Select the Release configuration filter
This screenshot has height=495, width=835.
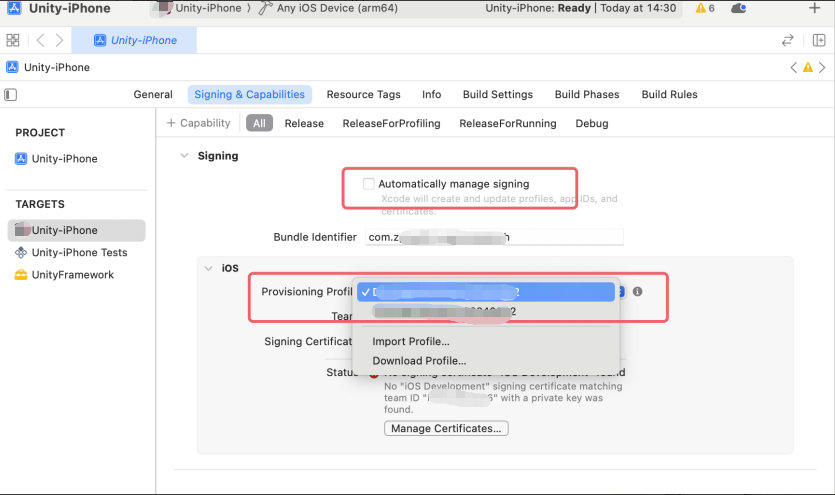click(x=304, y=123)
